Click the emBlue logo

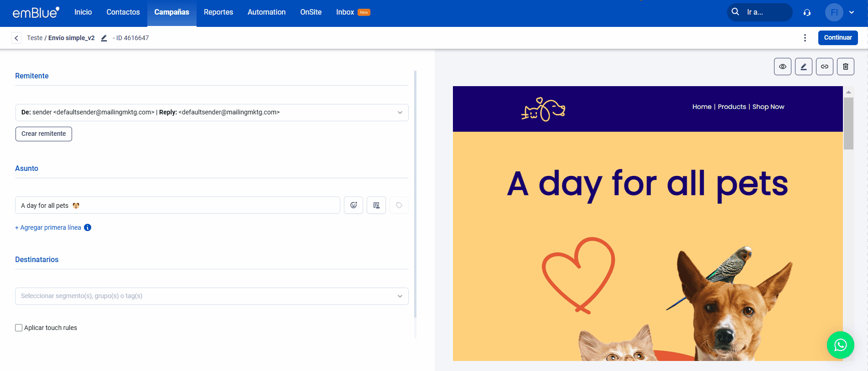[36, 12]
